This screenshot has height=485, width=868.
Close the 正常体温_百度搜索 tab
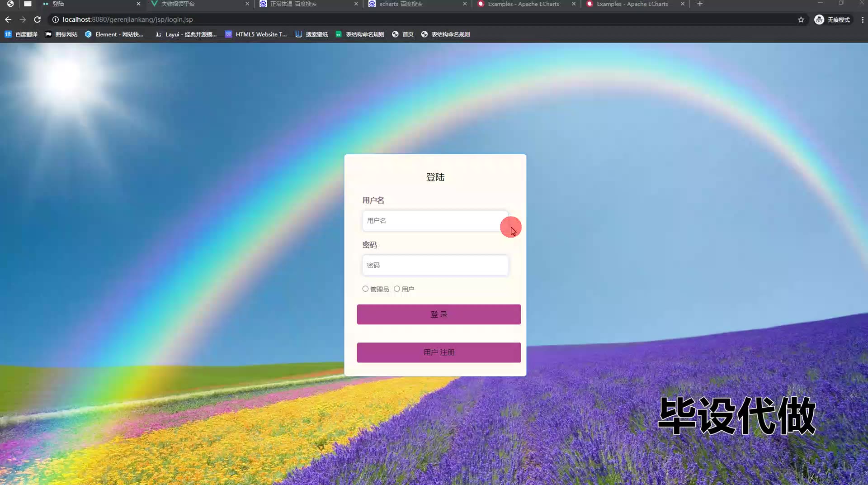click(x=356, y=4)
